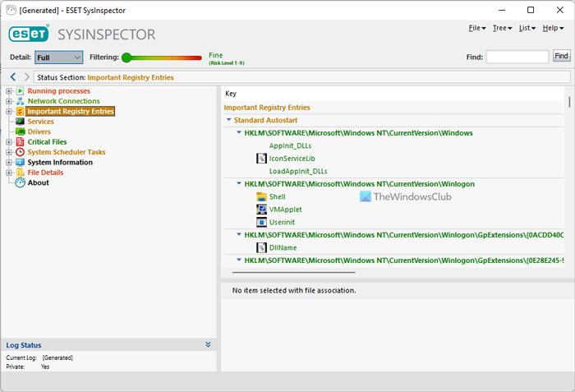This screenshot has width=575, height=392.
Task: Collapse the Log Status panel
Action: coord(208,344)
